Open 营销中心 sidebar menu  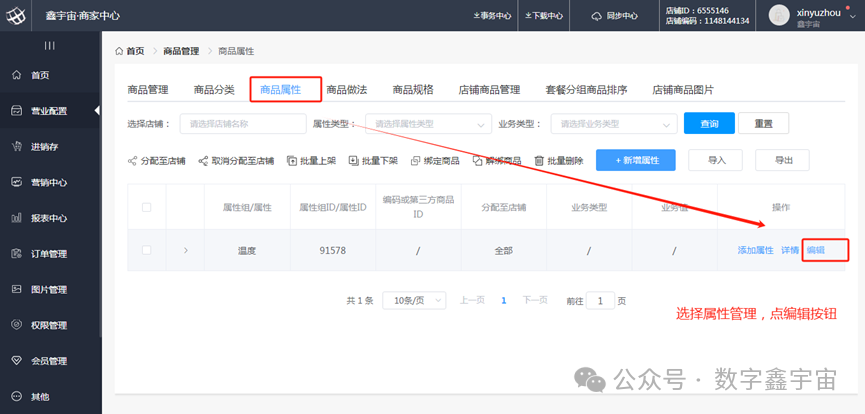(x=49, y=182)
